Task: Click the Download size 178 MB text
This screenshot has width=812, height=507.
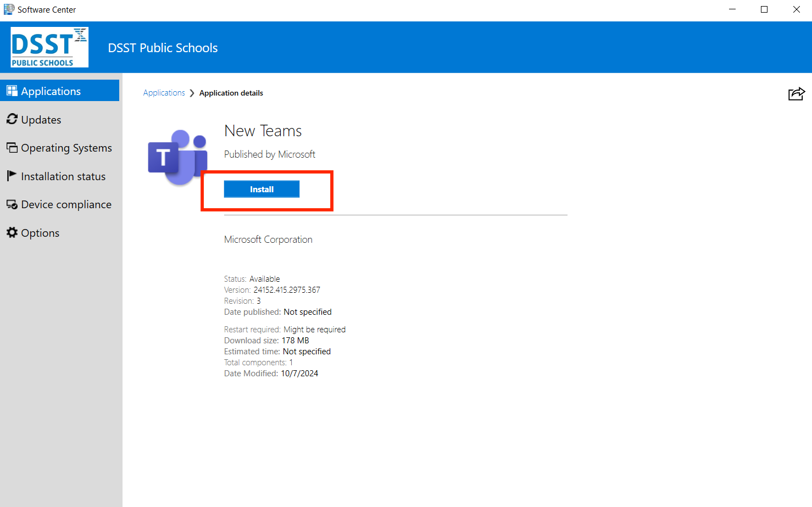Action: (266, 341)
